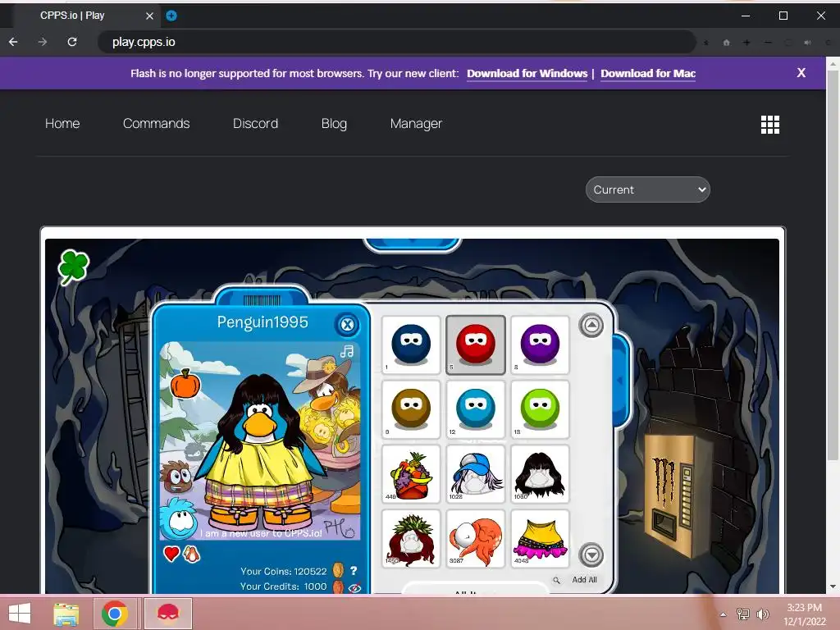Click the red heart icon under avatar
The width and height of the screenshot is (840, 630).
[x=171, y=554]
